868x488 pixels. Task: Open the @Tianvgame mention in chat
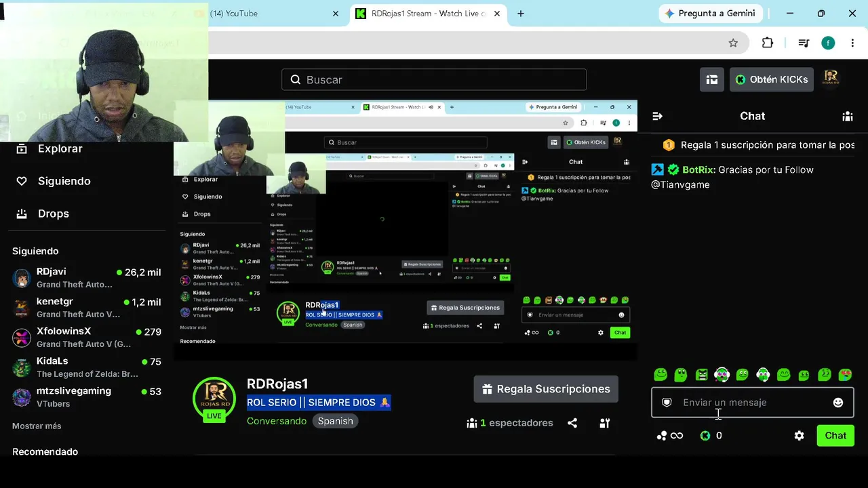tap(680, 185)
